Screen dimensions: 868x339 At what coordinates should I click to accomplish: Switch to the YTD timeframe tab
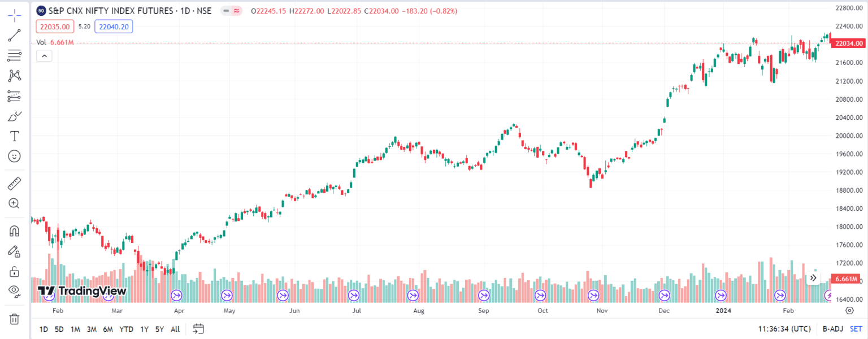[127, 329]
